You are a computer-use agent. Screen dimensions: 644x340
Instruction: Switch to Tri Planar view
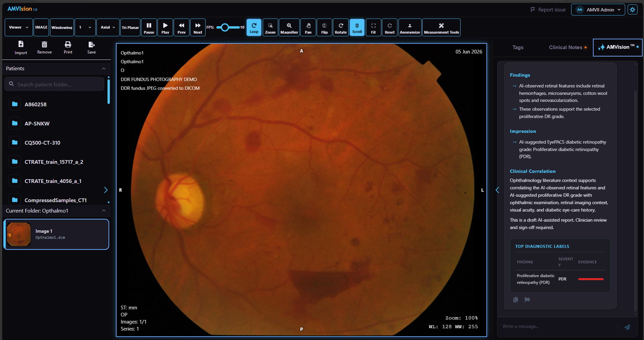[130, 28]
